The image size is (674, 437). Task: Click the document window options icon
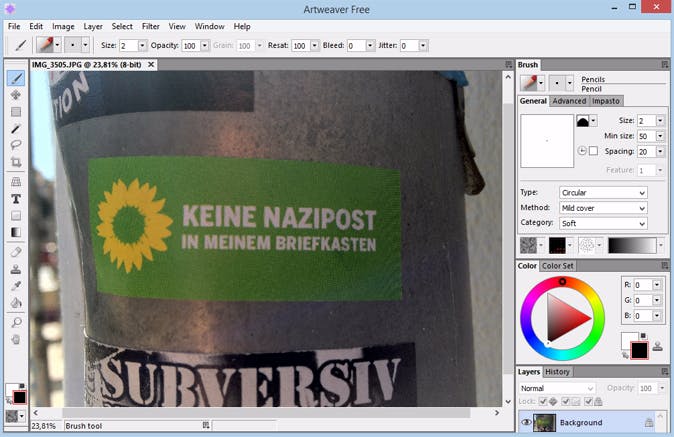coord(509,65)
